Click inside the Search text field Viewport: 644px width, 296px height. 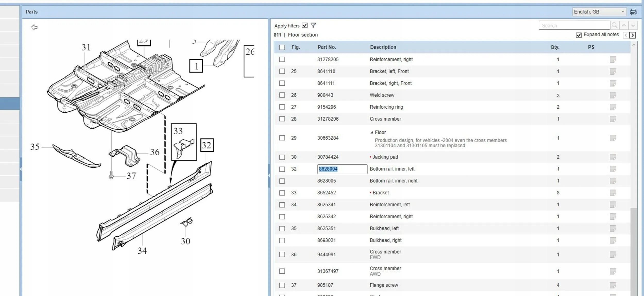click(x=574, y=25)
